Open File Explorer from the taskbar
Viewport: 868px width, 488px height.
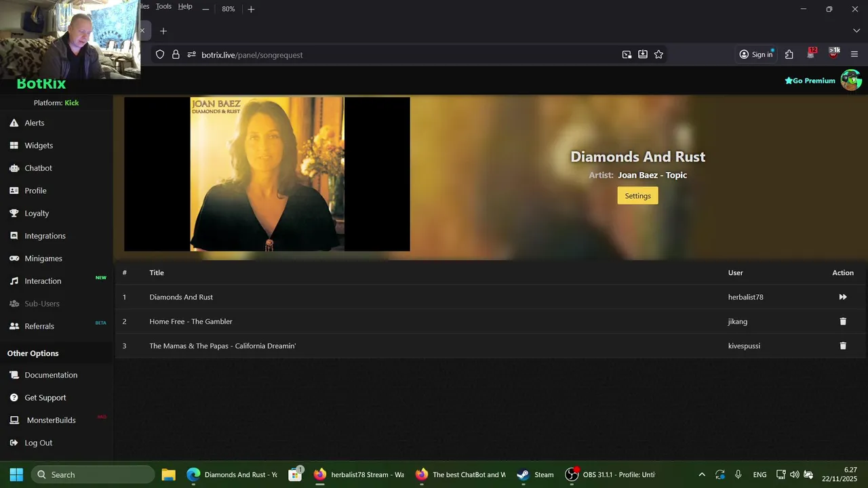pyautogui.click(x=169, y=474)
